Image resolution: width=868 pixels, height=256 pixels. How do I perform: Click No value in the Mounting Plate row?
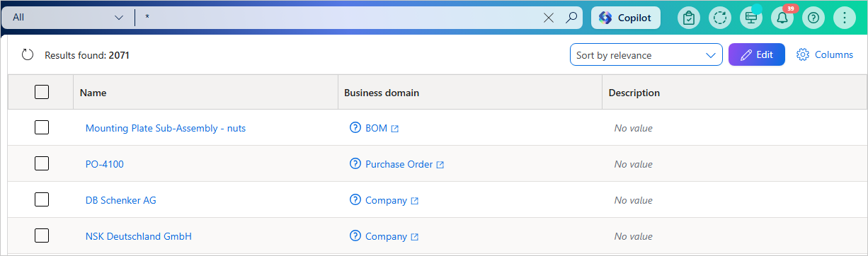pyautogui.click(x=633, y=128)
